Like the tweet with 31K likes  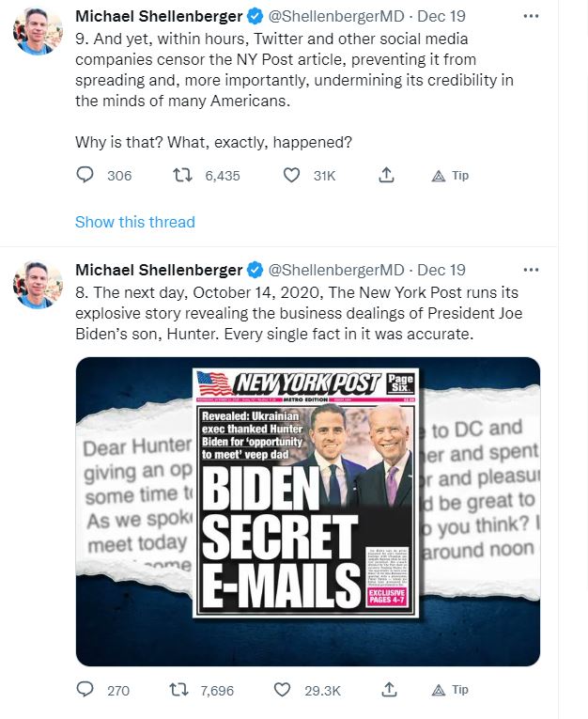[291, 176]
